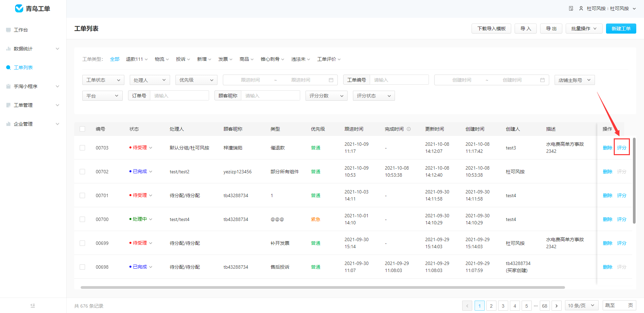Go to next page arrow
Image resolution: width=644 pixels, height=313 pixels.
point(557,306)
